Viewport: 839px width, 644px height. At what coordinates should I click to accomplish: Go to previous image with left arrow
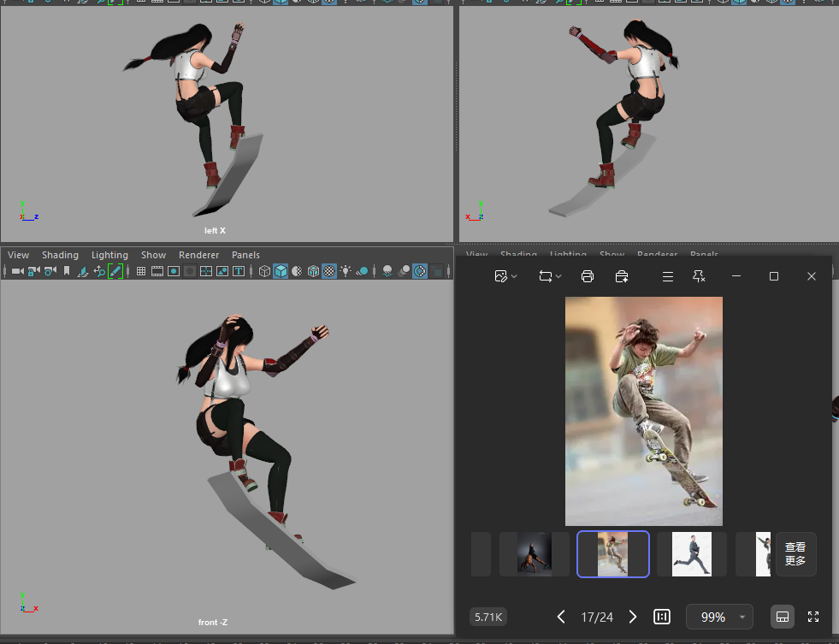coord(561,617)
